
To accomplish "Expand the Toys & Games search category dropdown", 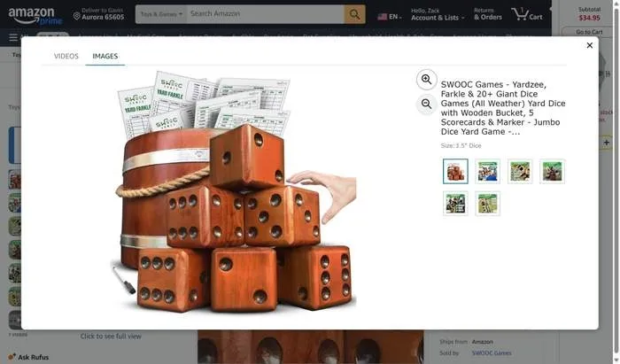I will pos(161,14).
